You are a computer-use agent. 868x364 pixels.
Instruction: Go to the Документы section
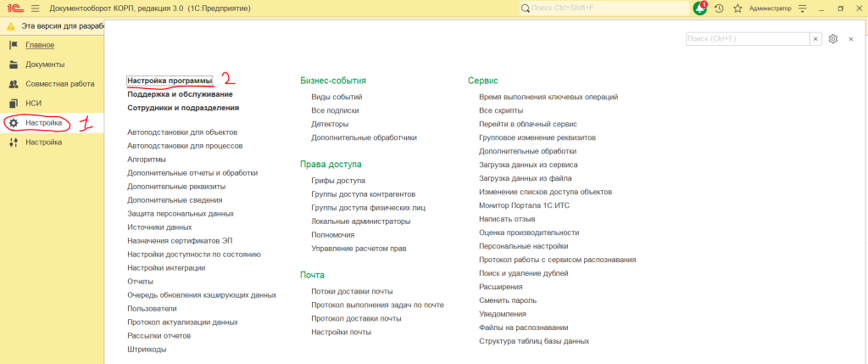(x=45, y=64)
